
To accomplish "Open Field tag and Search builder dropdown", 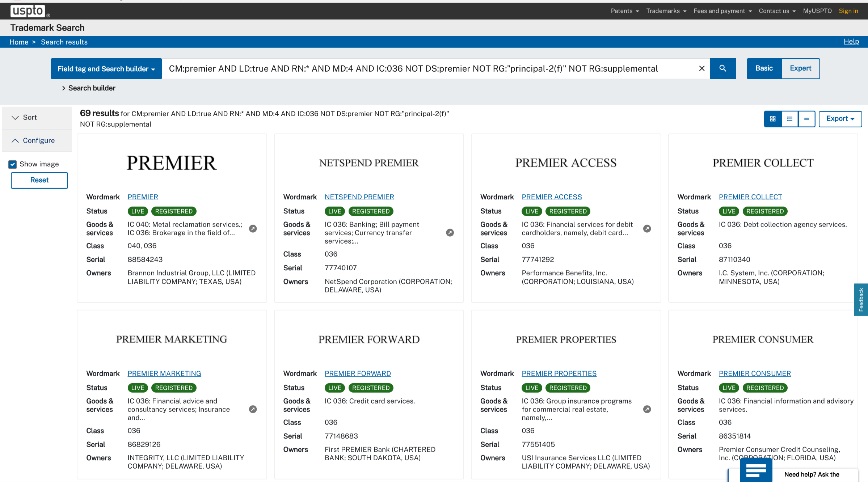I will [106, 69].
